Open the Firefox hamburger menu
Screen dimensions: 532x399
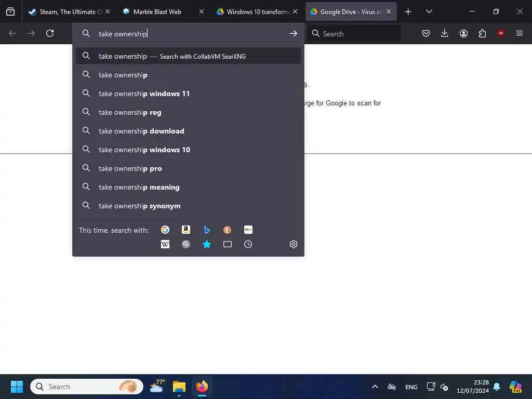click(x=520, y=33)
